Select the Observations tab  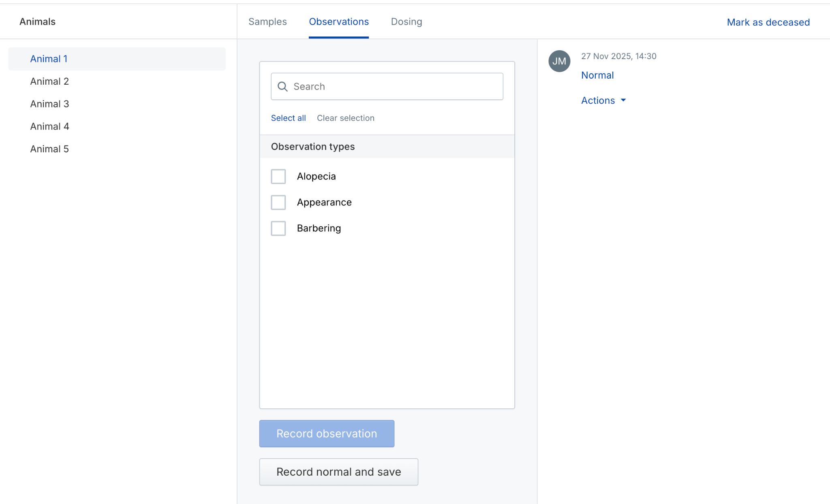pos(339,21)
